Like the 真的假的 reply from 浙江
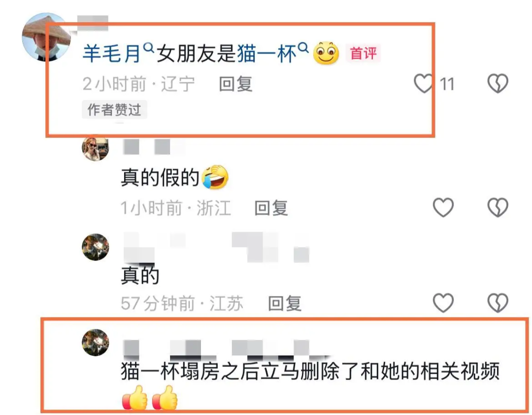 pyautogui.click(x=443, y=208)
